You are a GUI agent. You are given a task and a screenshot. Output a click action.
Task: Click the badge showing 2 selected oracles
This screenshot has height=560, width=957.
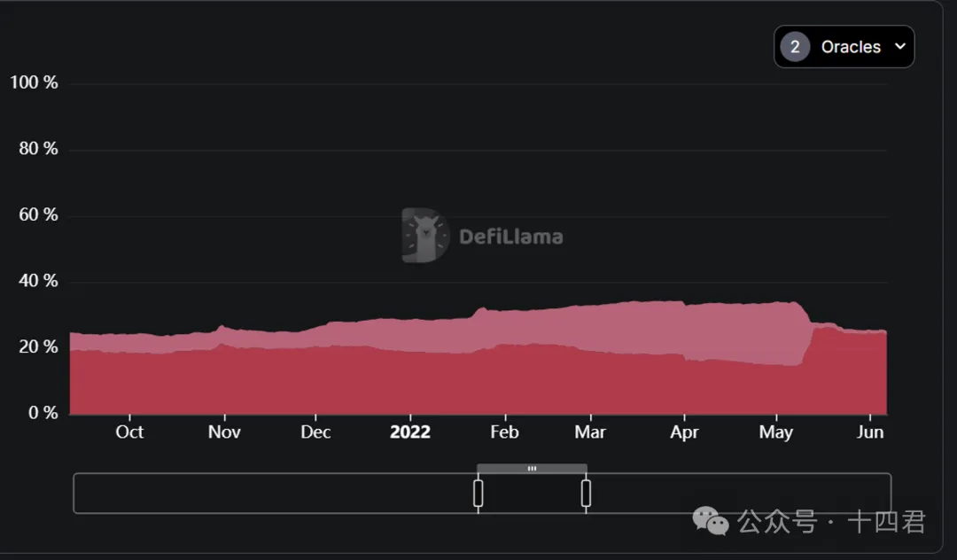[795, 47]
